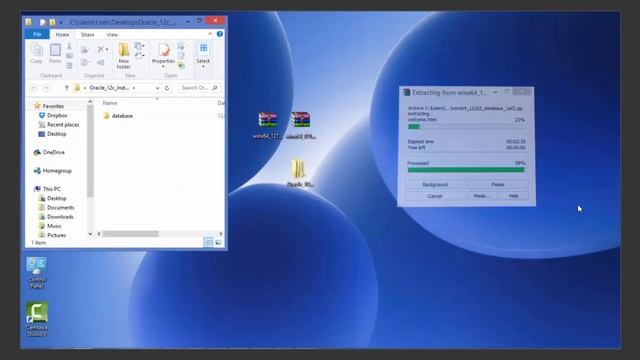Click the Cut scissors icon in Clipboard group
Image resolution: width=640 pixels, height=360 pixels.
pyautogui.click(x=69, y=47)
